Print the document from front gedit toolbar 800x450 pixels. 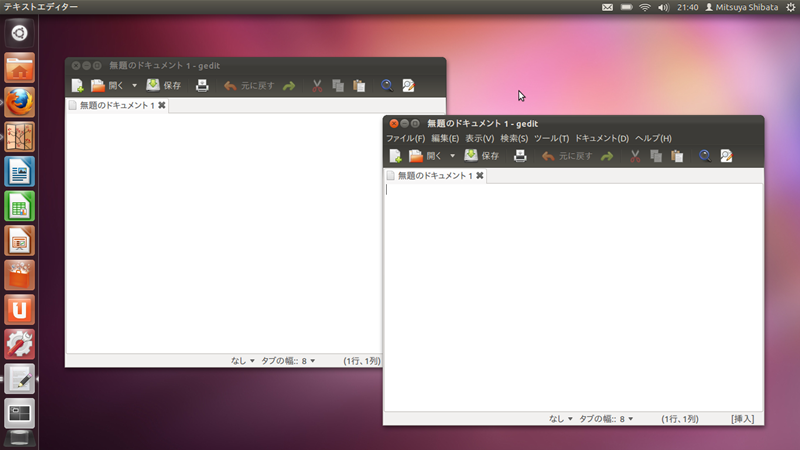520,156
